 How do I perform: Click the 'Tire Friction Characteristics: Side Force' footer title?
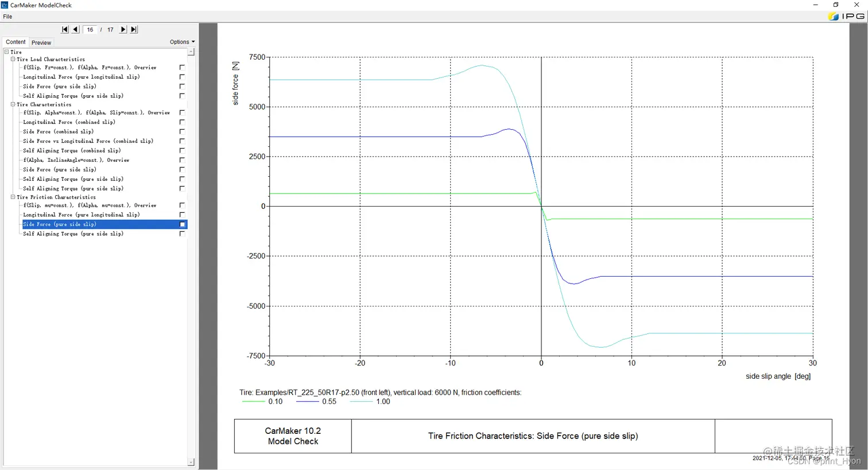pyautogui.click(x=533, y=436)
